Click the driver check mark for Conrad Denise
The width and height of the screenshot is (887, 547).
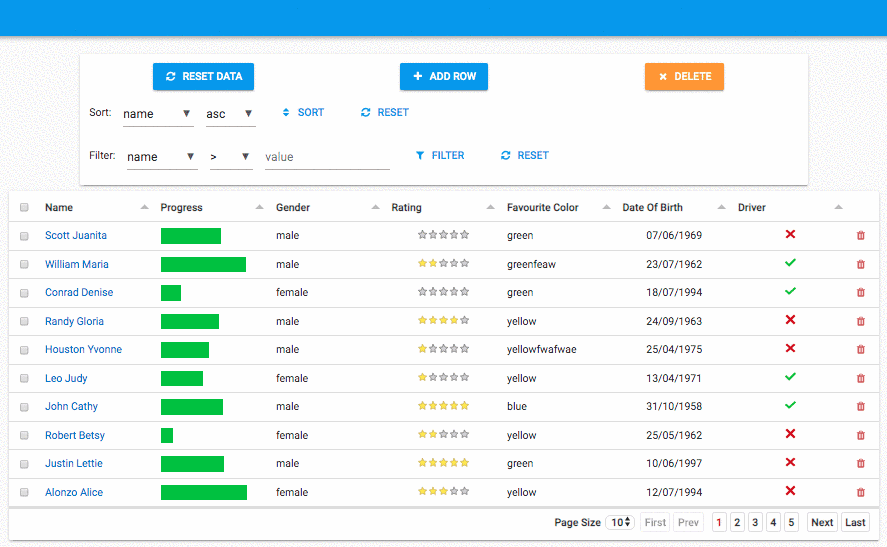pos(790,291)
